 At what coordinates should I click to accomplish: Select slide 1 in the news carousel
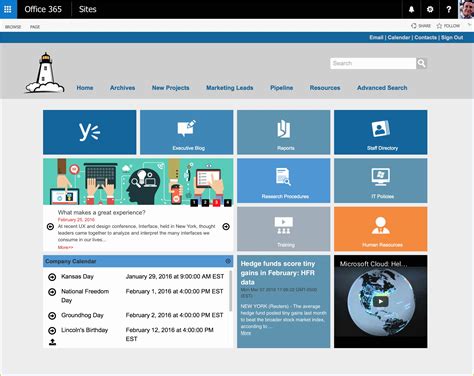[x=194, y=202]
